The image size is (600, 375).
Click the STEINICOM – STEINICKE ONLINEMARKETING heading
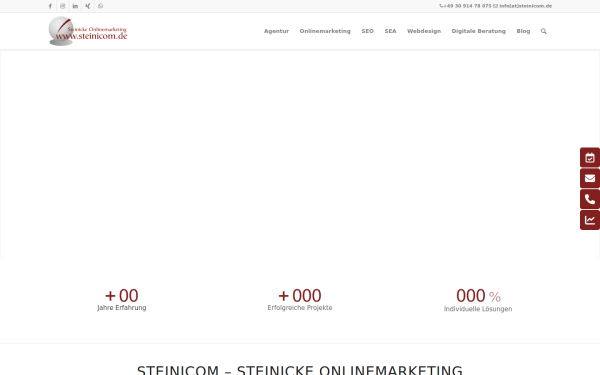click(300, 370)
